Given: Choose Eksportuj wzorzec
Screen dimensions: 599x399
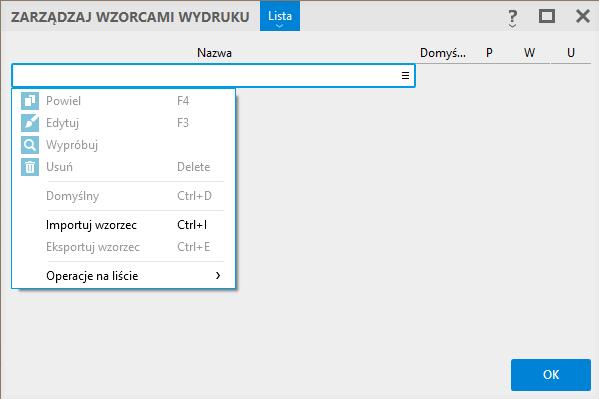Looking at the screenshot, I should (x=124, y=247).
